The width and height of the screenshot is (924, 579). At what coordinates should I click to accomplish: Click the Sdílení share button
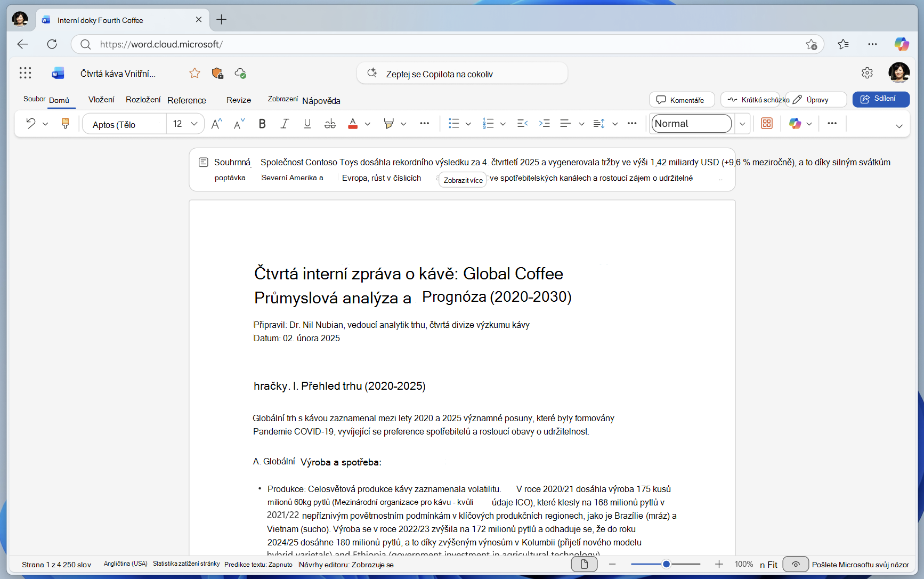tap(881, 99)
